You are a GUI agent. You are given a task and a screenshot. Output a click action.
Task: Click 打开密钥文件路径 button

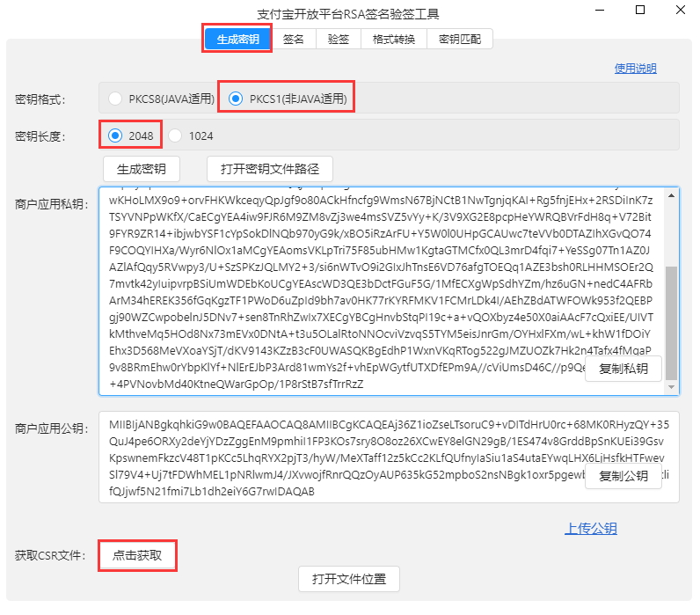tap(270, 169)
